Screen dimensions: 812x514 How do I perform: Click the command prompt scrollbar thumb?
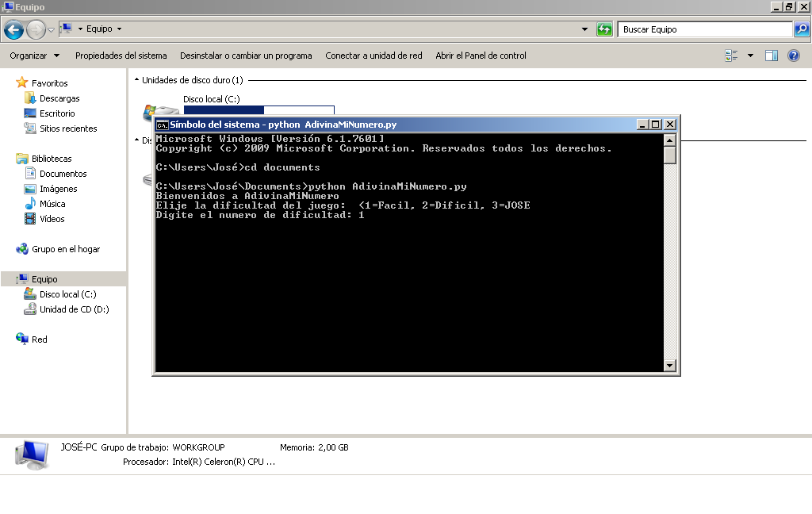(669, 155)
